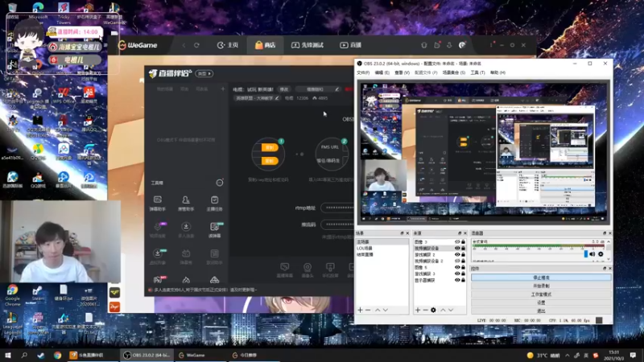Toggle visibility of 视频捕获设备 2 source
Viewport: 644px width, 362px height.
click(x=457, y=261)
